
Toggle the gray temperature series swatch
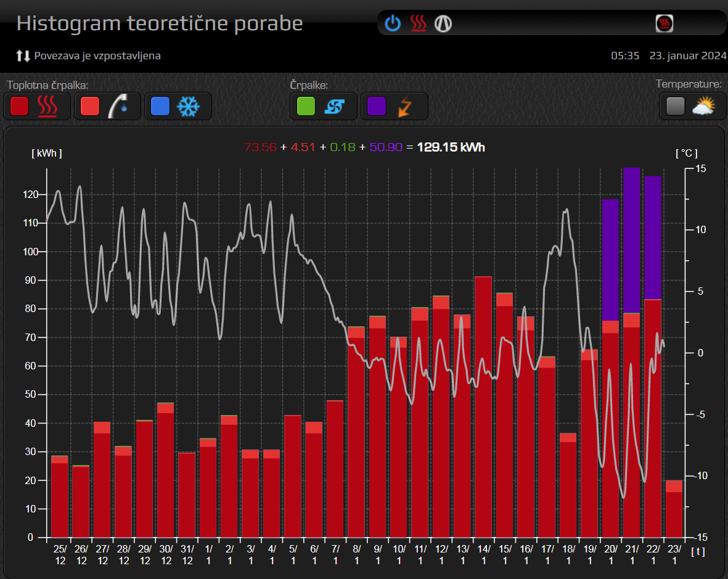click(676, 106)
